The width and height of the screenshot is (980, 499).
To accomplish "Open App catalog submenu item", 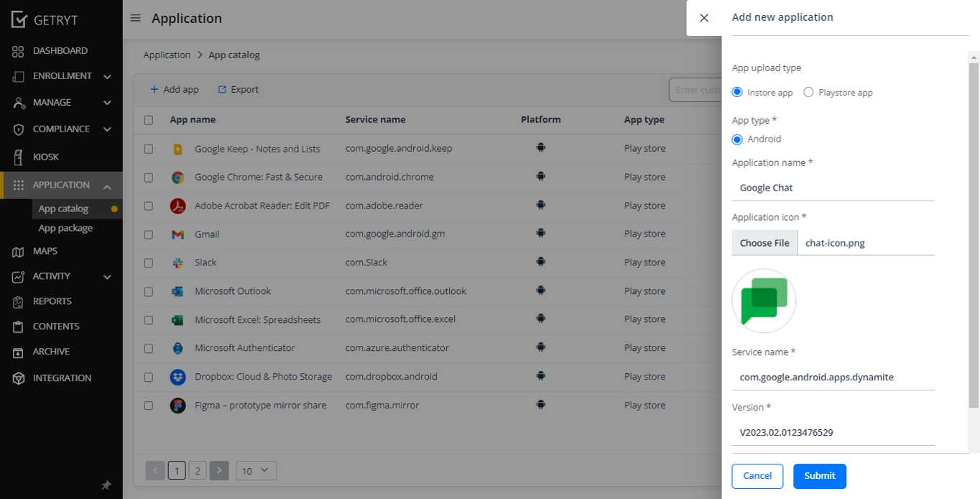I will 63,209.
